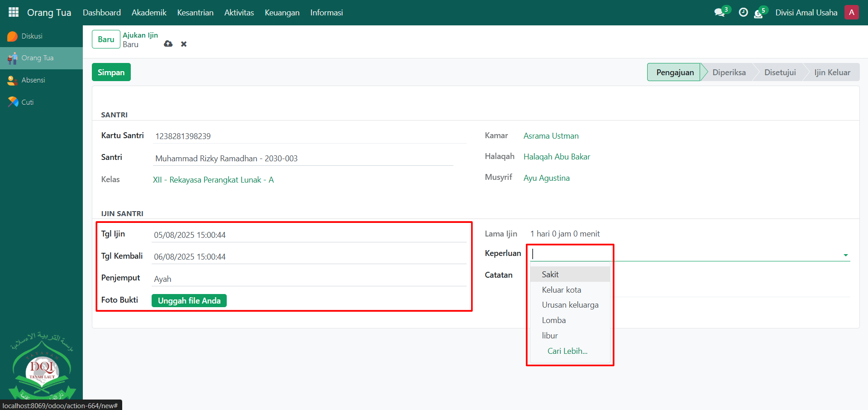Open the chat messages icon
The width and height of the screenshot is (868, 410).
pos(719,13)
